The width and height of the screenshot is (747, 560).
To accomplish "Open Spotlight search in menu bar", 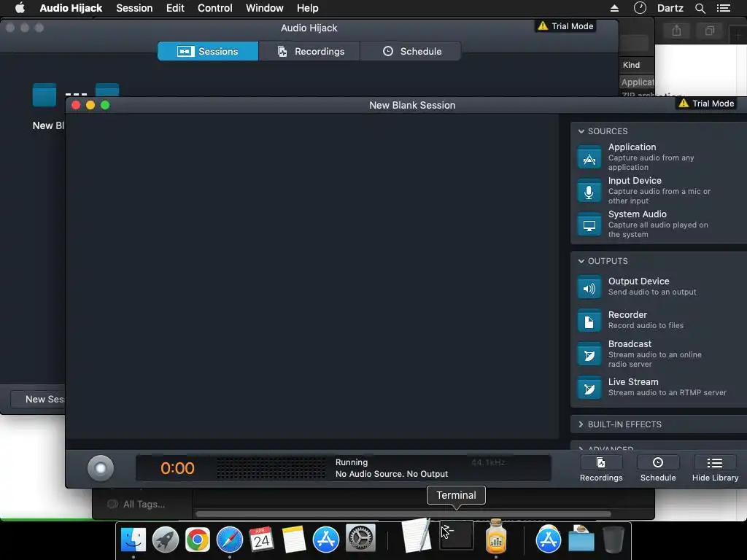I will click(700, 8).
